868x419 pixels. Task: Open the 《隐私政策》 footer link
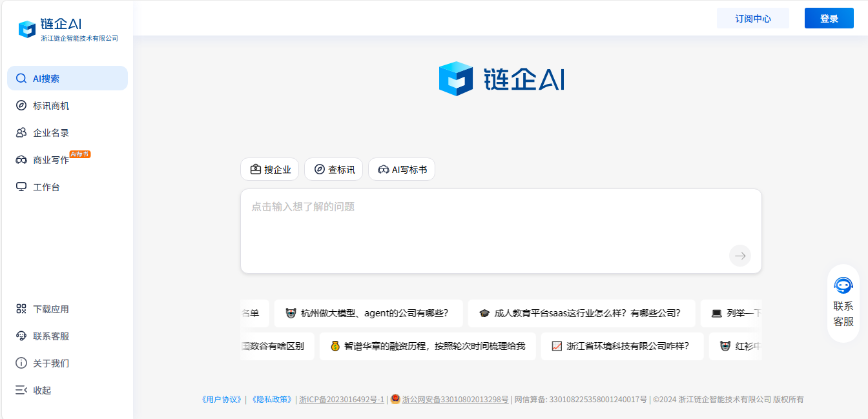(x=271, y=400)
